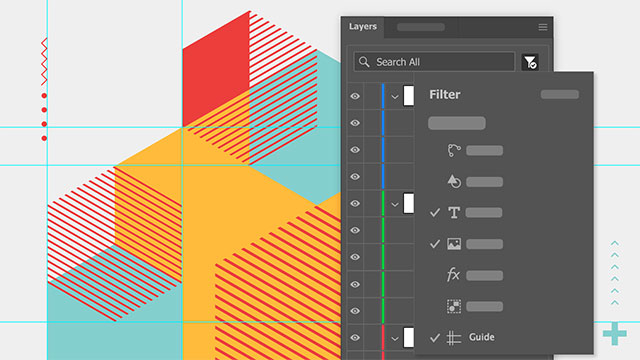Open the layer filter funnel icon
This screenshot has height=360, width=640.
pyautogui.click(x=530, y=62)
